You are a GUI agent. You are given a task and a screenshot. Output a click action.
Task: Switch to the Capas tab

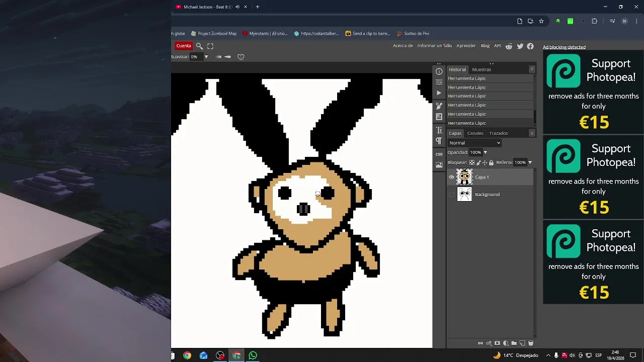pyautogui.click(x=455, y=133)
